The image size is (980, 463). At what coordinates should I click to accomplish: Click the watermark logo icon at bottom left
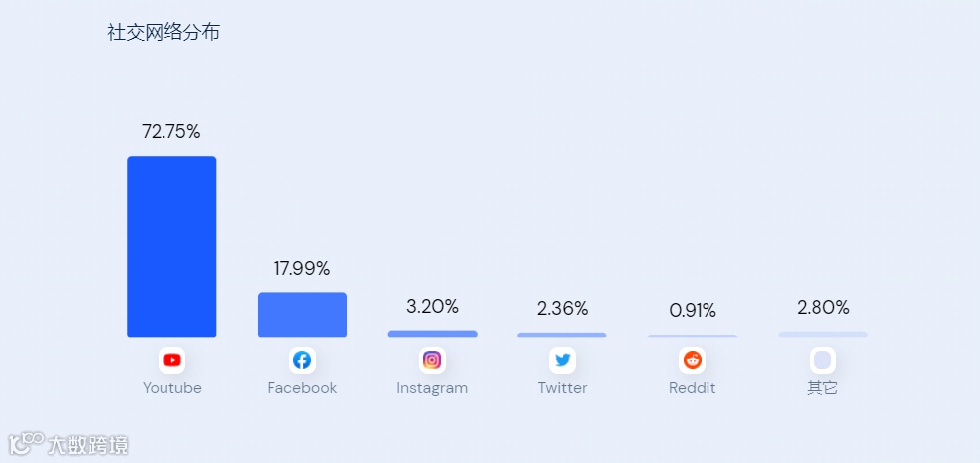point(27,443)
